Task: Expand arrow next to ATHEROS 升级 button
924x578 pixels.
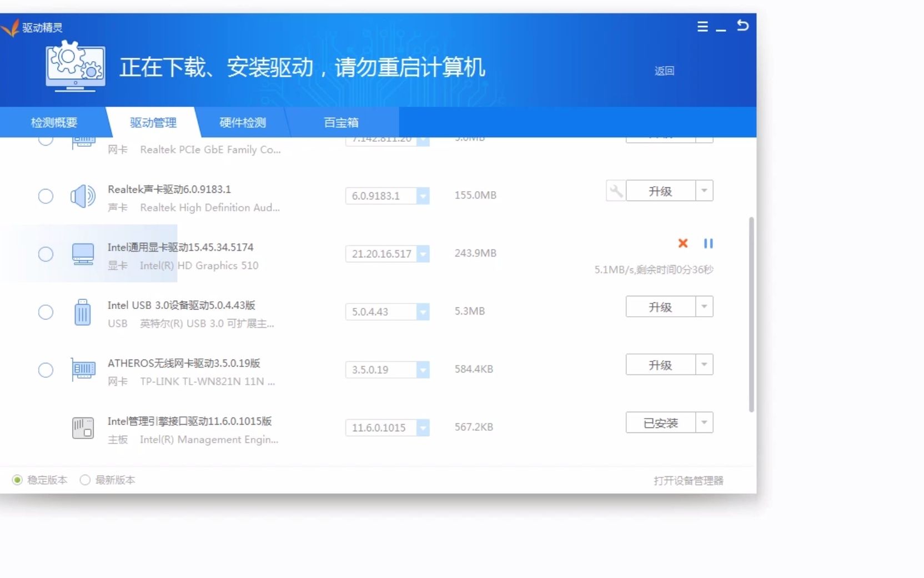Action: click(704, 365)
